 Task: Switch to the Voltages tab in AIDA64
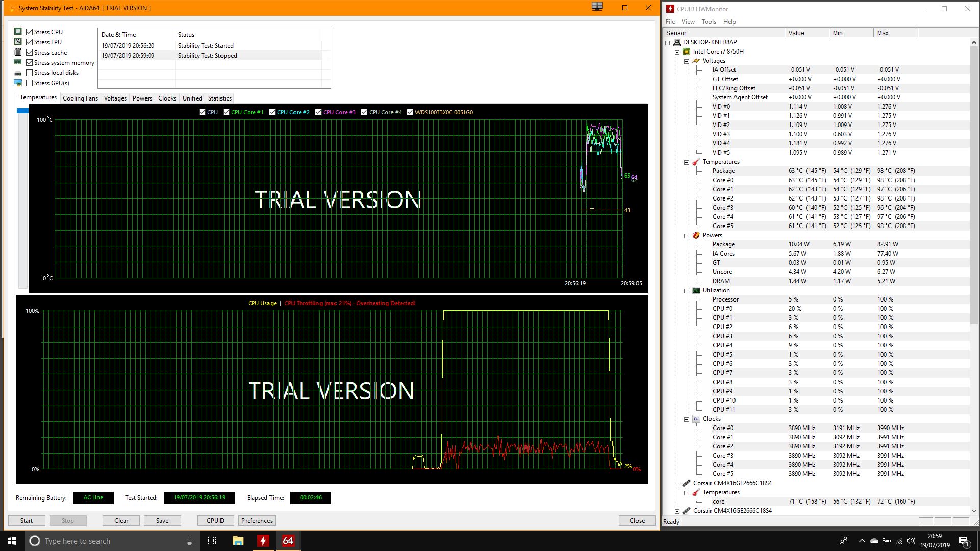[x=115, y=98]
